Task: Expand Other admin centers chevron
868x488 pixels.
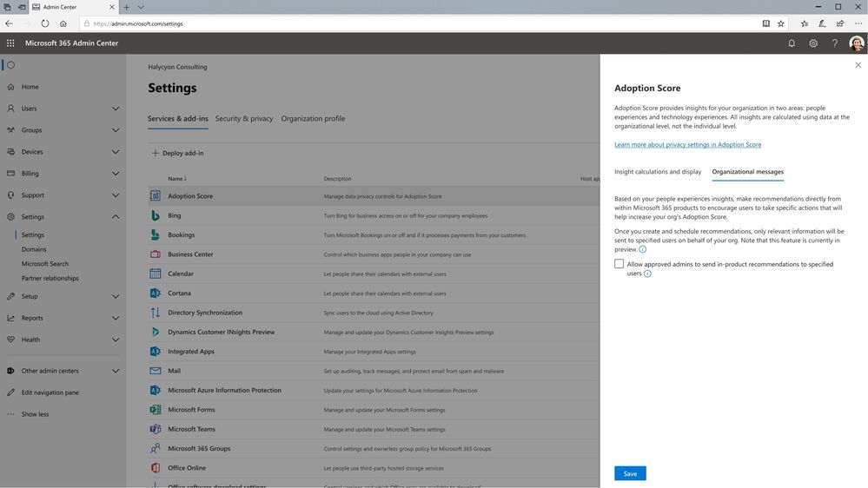Action: tap(116, 371)
